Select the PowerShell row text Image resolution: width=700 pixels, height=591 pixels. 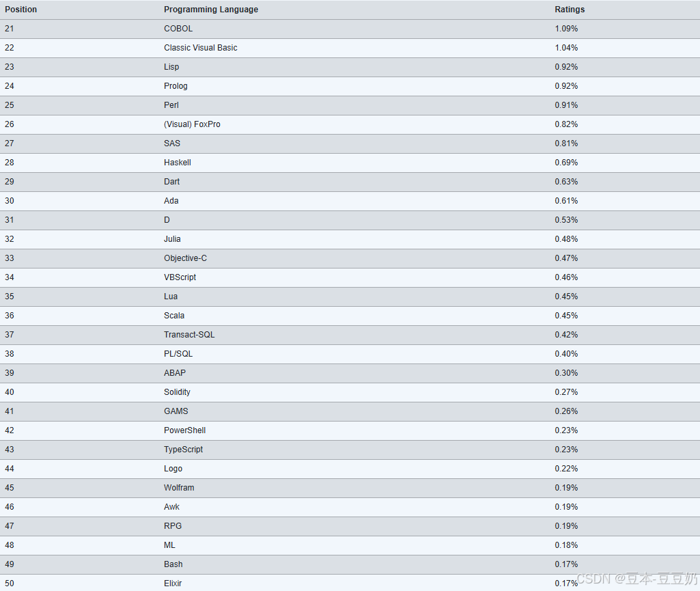185,430
